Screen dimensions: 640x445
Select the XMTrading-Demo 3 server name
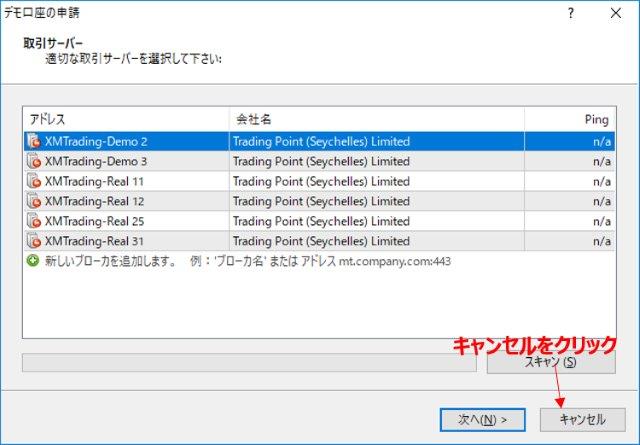click(x=96, y=161)
